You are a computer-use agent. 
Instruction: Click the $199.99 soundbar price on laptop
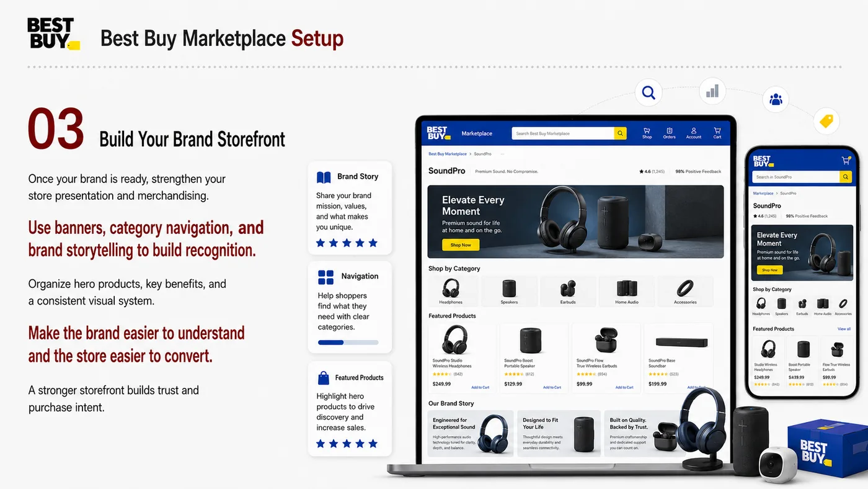click(x=657, y=384)
